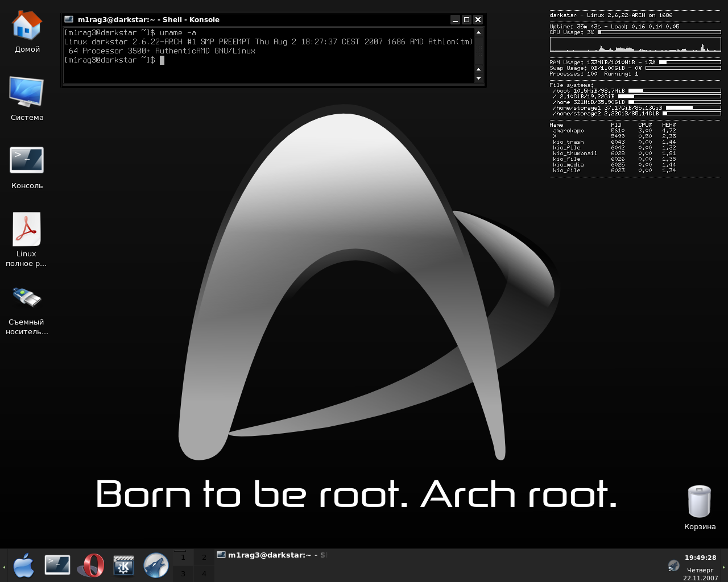Click the 19:49:28 clock in panel
Viewport: 728px width, 582px height.
click(x=700, y=558)
